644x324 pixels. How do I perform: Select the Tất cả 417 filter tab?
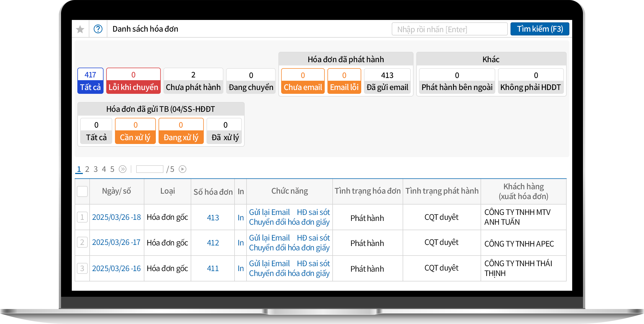tap(90, 81)
